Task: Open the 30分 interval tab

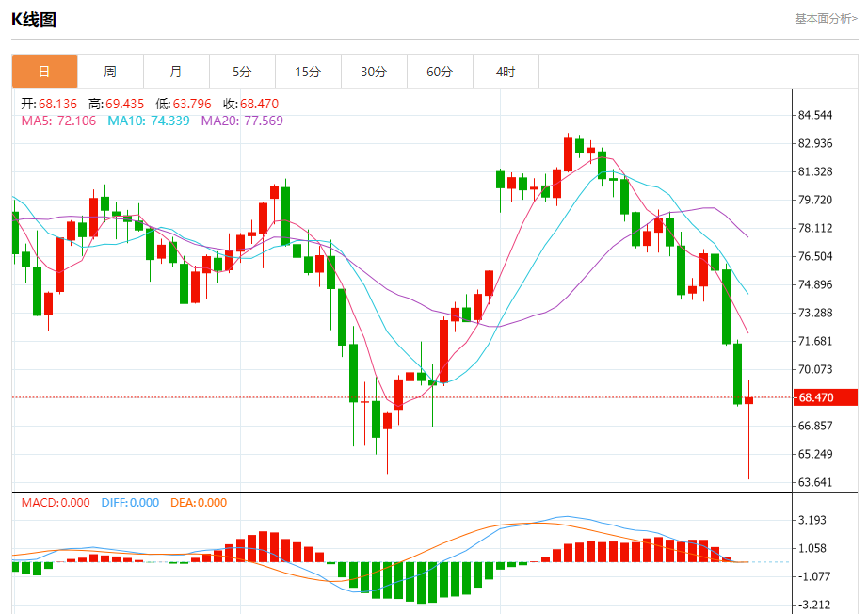Action: click(374, 71)
